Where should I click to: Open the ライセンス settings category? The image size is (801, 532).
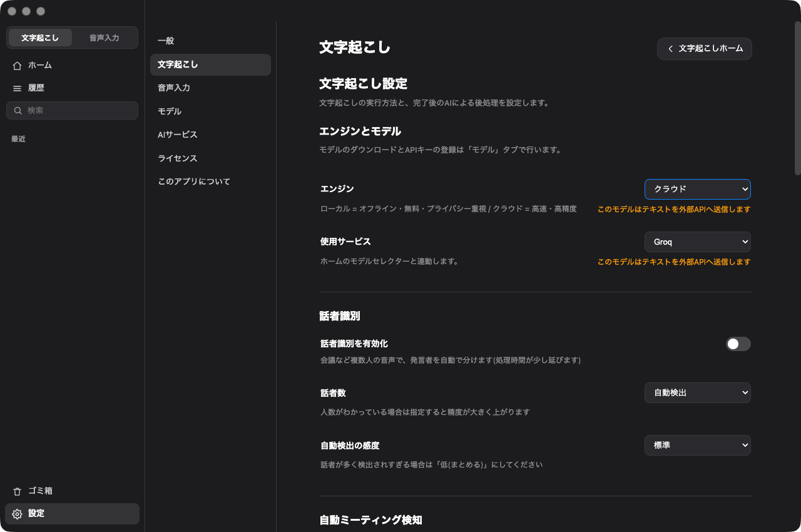click(x=210, y=158)
